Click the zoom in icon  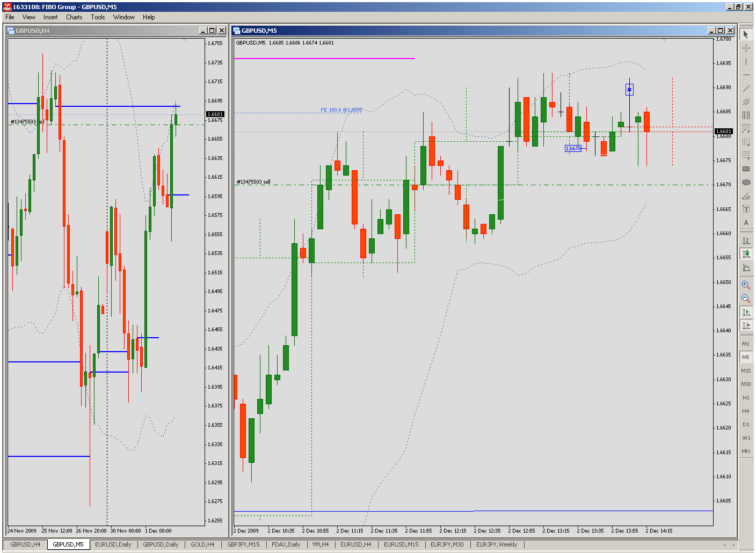(x=746, y=285)
